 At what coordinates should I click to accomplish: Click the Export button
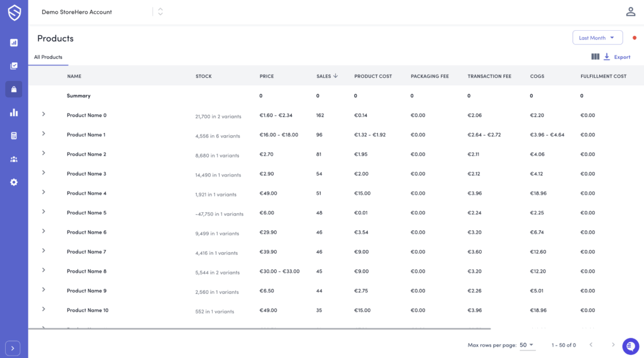[x=617, y=57]
